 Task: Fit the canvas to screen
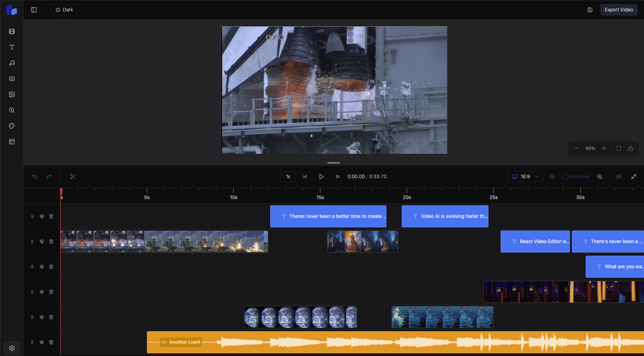coord(619,148)
